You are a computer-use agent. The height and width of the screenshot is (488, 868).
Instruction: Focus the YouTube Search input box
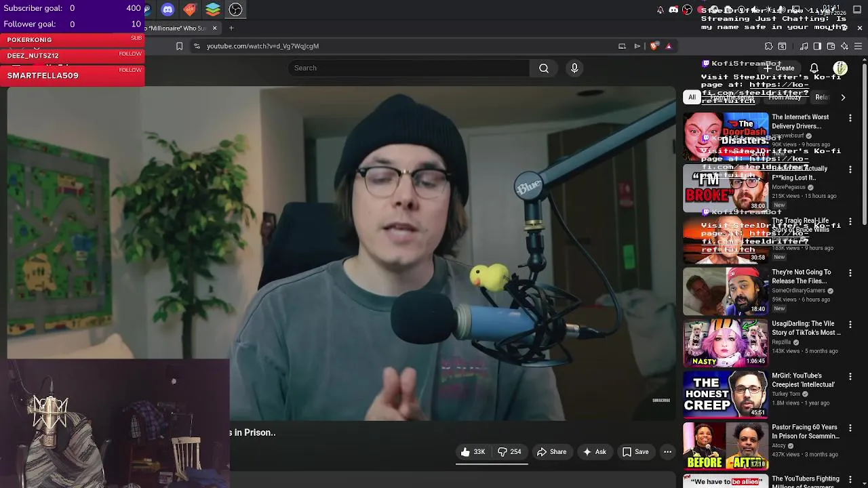(x=408, y=68)
